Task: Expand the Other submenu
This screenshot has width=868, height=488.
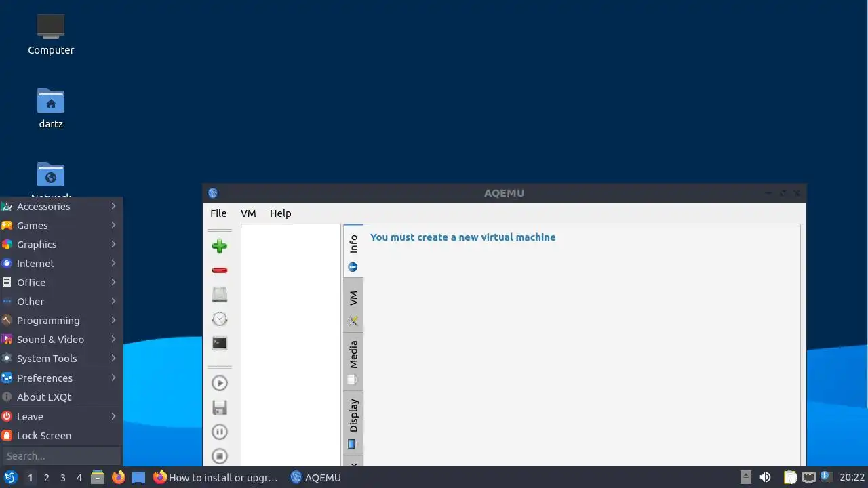Action: [61, 302]
